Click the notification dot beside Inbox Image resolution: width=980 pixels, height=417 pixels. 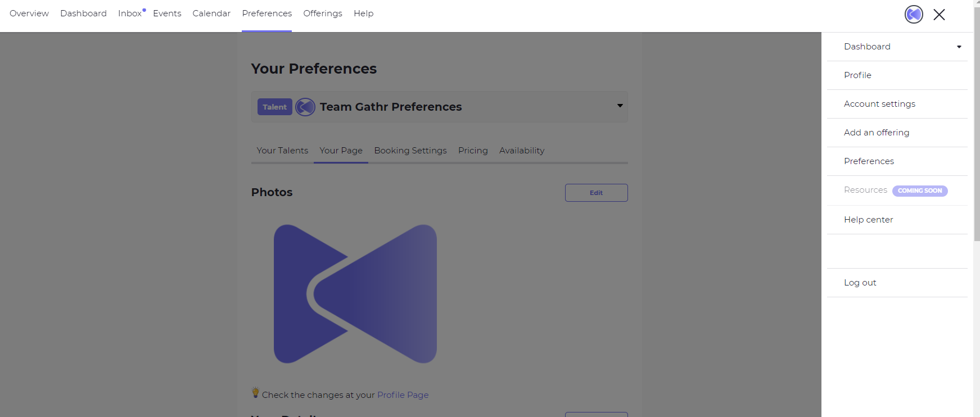tap(144, 10)
